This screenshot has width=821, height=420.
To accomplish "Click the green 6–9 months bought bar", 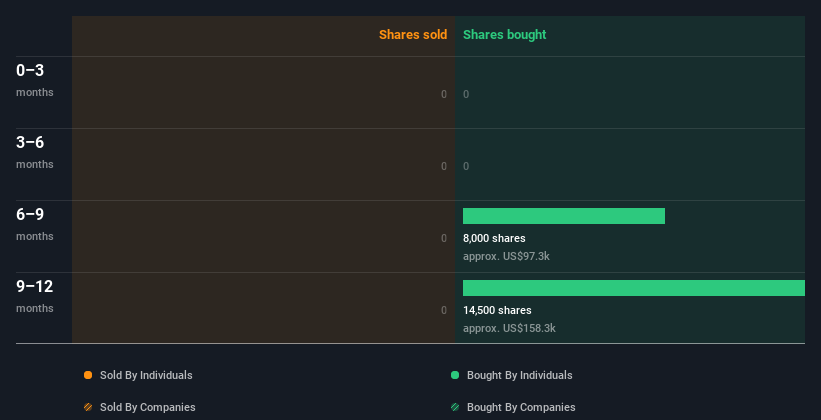I will point(564,216).
